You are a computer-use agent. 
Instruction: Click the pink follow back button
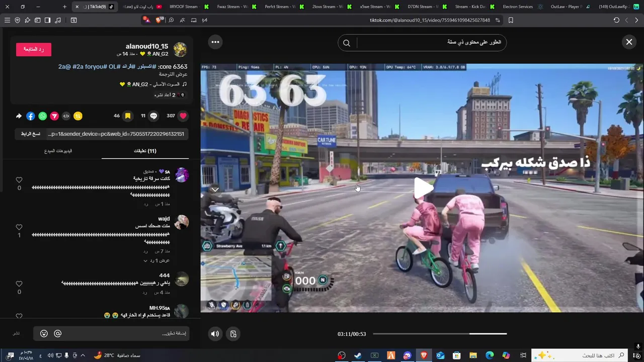tap(34, 49)
